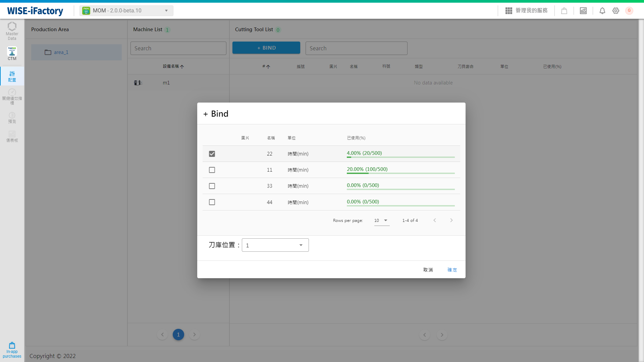Check the first row checkbox (22 片)
This screenshot has height=362, width=644.
[x=212, y=154]
